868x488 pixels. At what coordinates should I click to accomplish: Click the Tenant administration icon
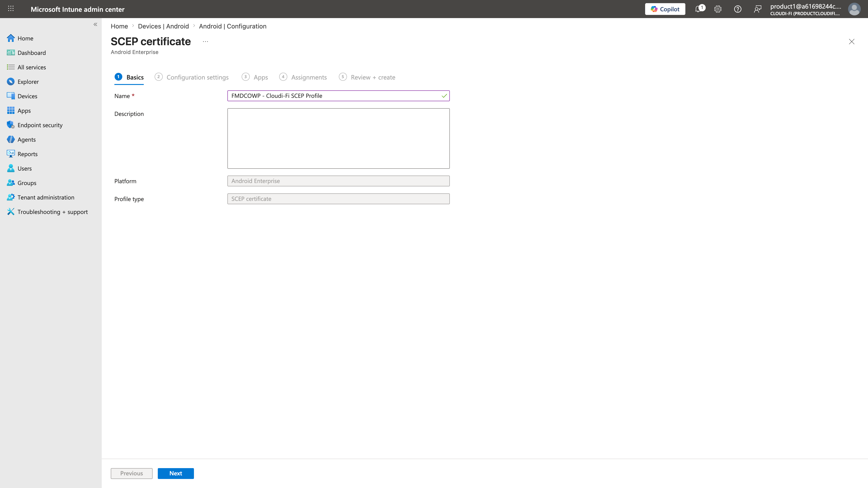11,197
